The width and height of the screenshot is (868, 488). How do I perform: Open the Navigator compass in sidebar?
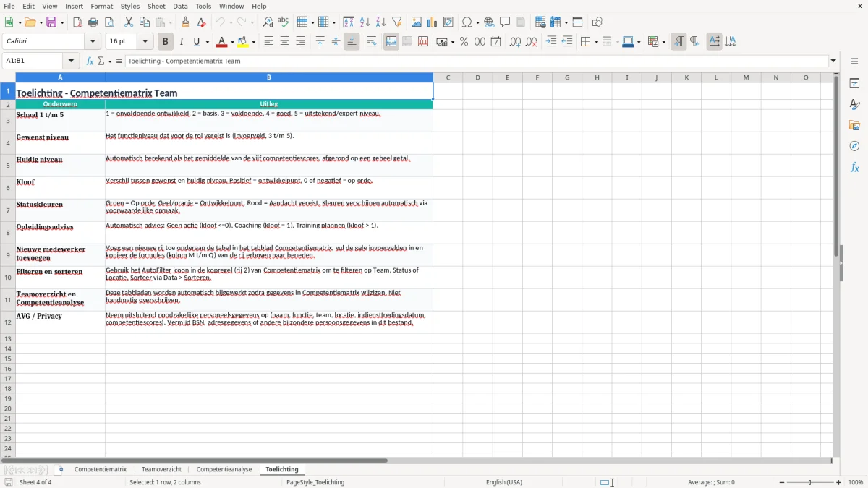click(854, 146)
